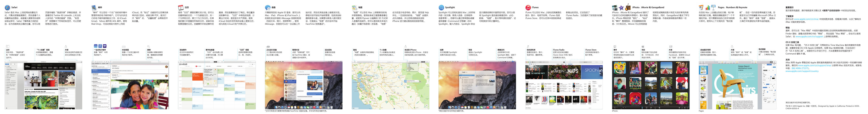Click the Numbers bar chart icon

[708, 7]
